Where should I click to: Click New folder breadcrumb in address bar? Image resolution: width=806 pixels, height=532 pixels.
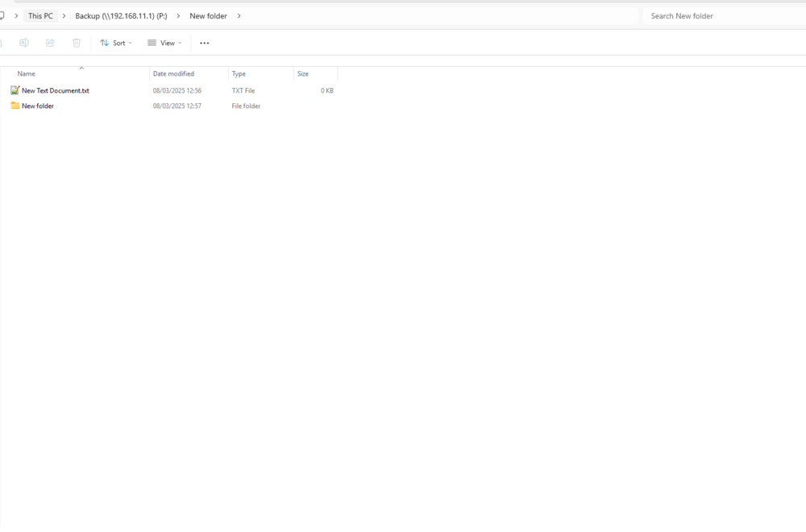pos(208,16)
